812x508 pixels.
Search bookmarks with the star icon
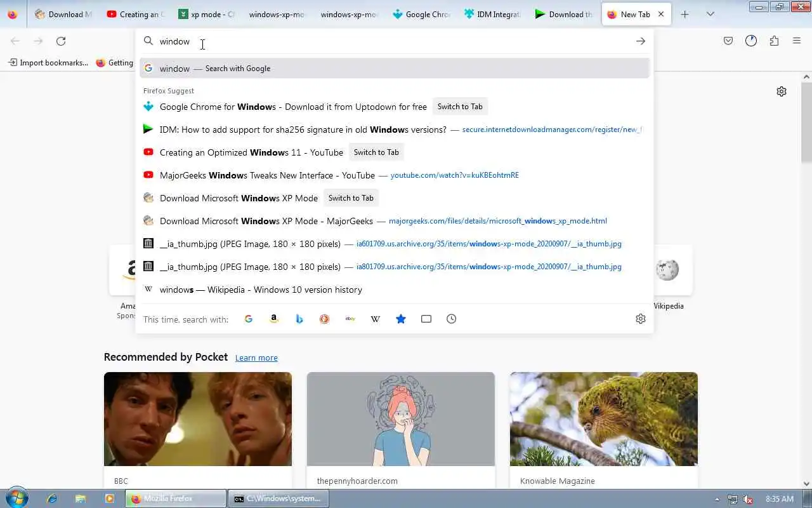pyautogui.click(x=401, y=319)
